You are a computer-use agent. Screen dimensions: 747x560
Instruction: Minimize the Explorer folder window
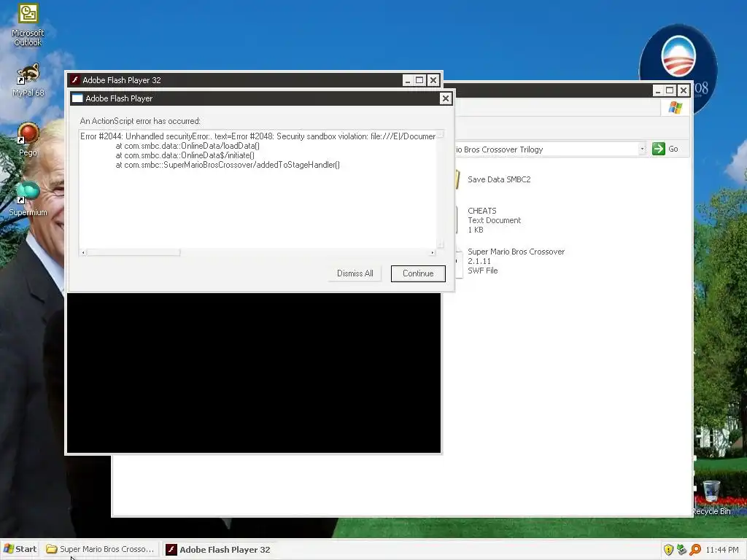coord(658,90)
